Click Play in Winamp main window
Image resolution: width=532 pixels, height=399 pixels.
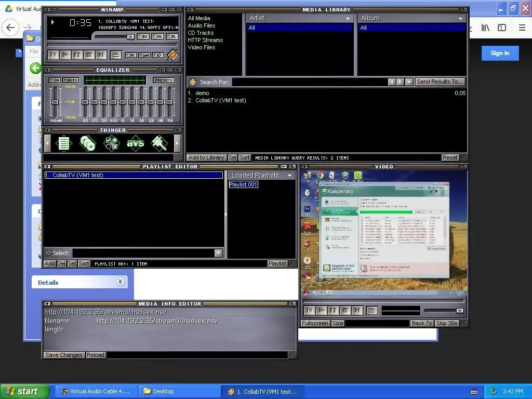65,55
